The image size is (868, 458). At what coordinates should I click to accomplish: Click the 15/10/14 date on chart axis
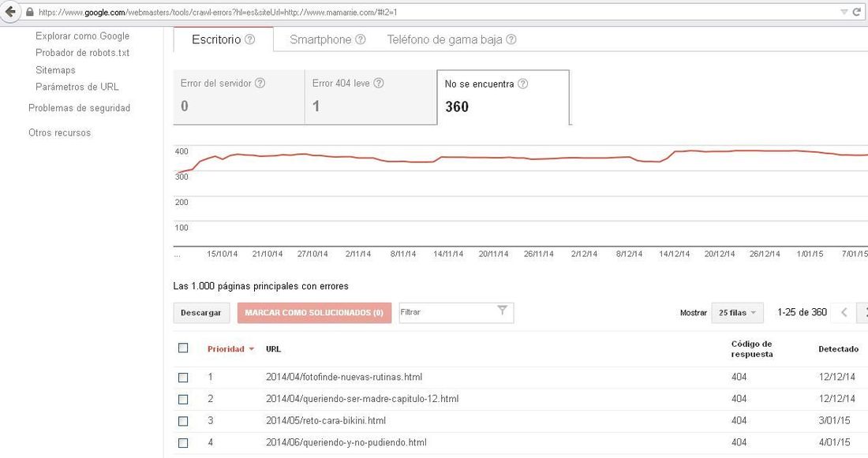(x=222, y=254)
